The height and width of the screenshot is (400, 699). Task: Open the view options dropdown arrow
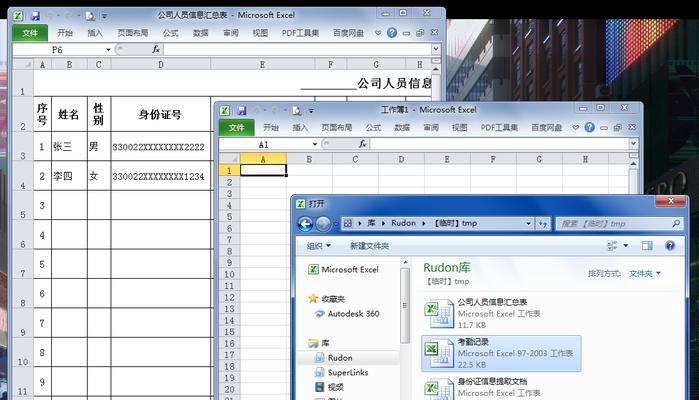(625, 246)
